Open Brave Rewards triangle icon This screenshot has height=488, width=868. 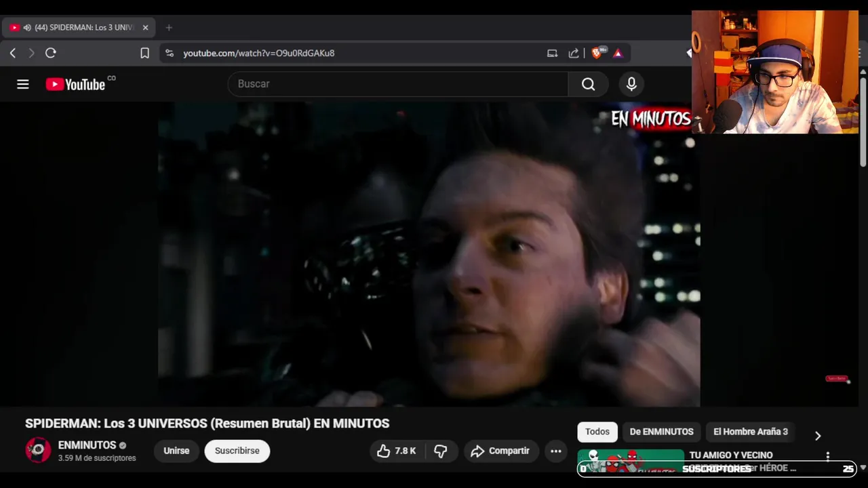618,53
